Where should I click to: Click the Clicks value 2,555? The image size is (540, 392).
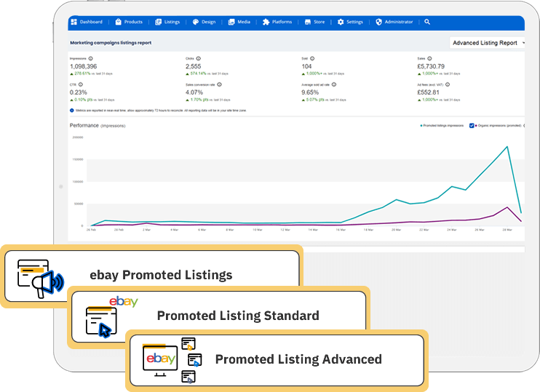pyautogui.click(x=193, y=66)
